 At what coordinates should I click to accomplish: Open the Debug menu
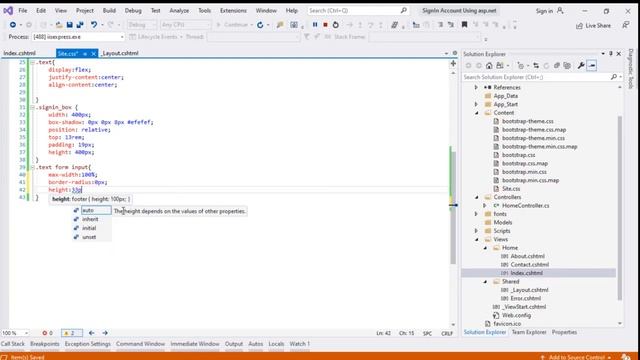[x=133, y=11]
